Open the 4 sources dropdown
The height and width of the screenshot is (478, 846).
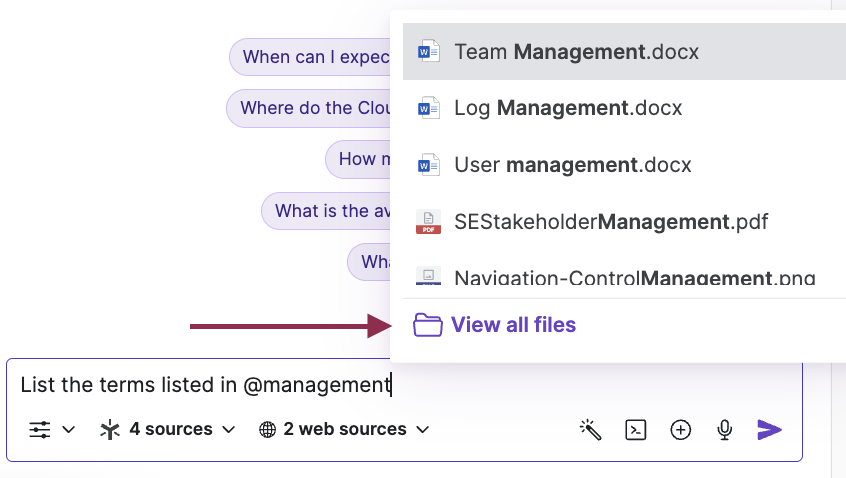tap(168, 429)
